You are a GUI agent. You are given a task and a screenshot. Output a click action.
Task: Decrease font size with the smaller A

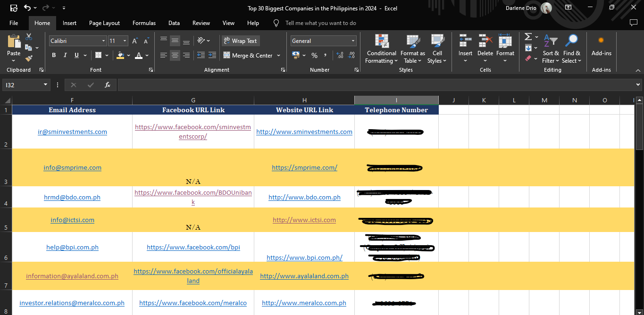pyautogui.click(x=146, y=41)
